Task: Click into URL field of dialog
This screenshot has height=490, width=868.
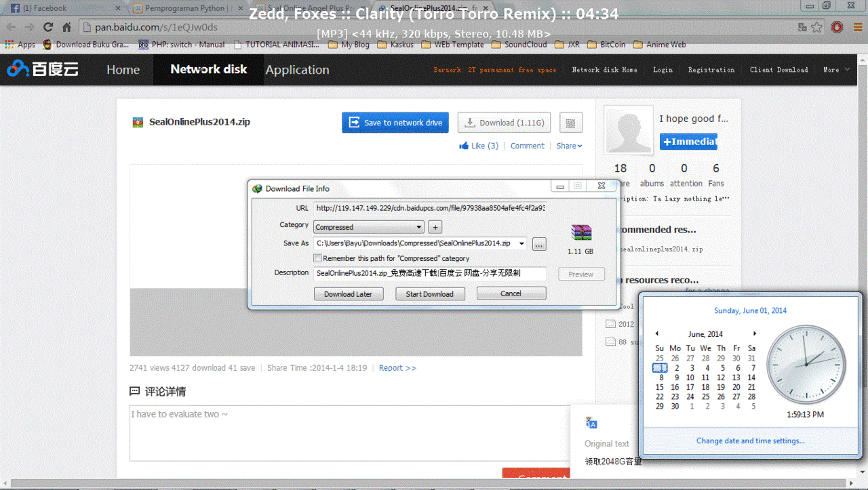Action: [x=430, y=208]
